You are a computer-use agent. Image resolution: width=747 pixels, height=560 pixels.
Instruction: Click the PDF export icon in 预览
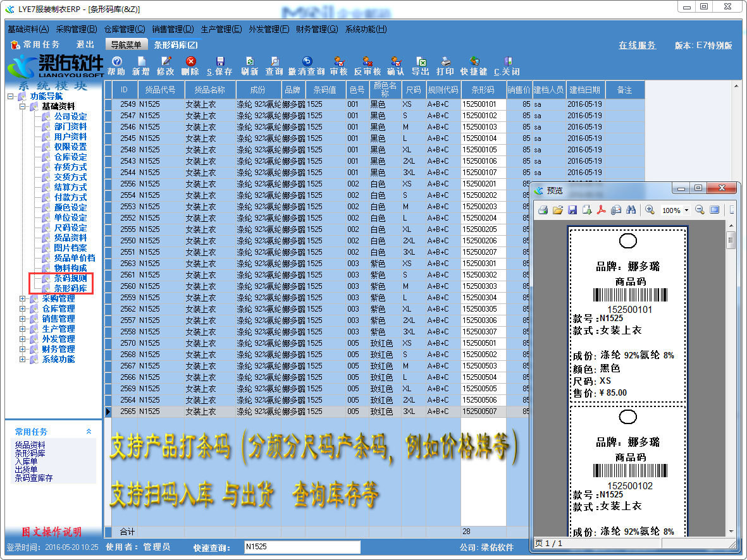coord(602,210)
